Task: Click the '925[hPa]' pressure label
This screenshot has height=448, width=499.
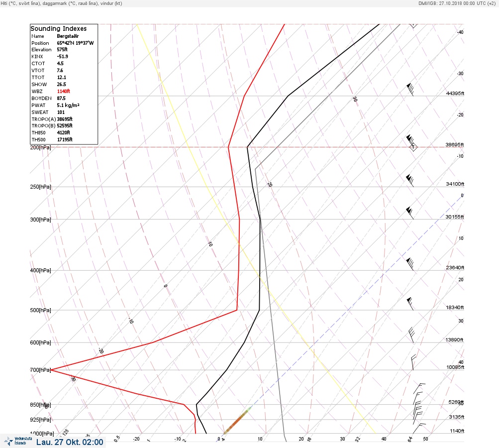Action: click(x=40, y=420)
